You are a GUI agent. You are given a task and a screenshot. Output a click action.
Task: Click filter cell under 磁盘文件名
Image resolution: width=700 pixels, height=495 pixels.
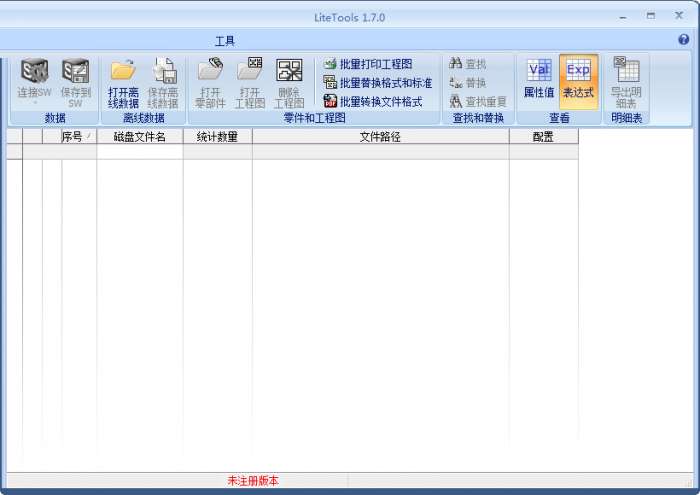click(x=140, y=152)
